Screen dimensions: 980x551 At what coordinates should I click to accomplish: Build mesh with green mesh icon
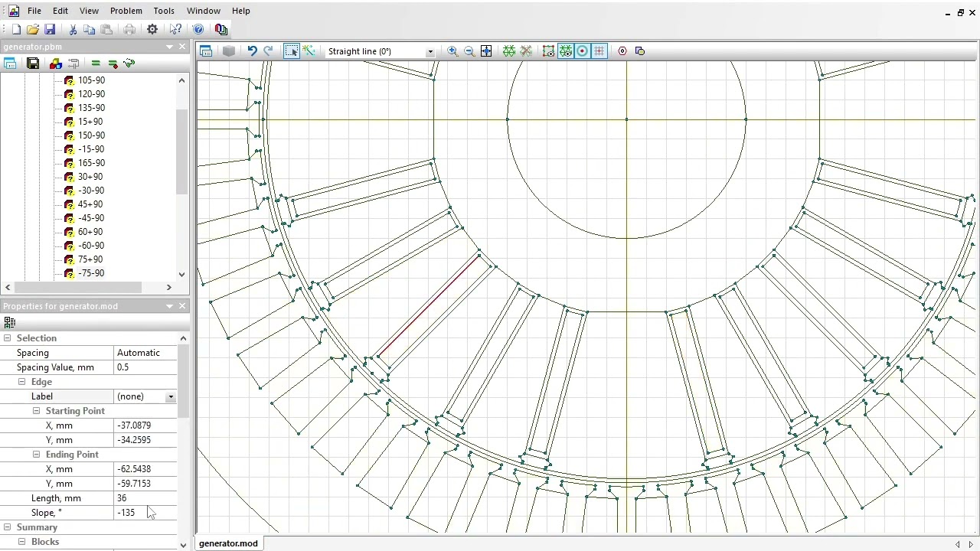[509, 51]
